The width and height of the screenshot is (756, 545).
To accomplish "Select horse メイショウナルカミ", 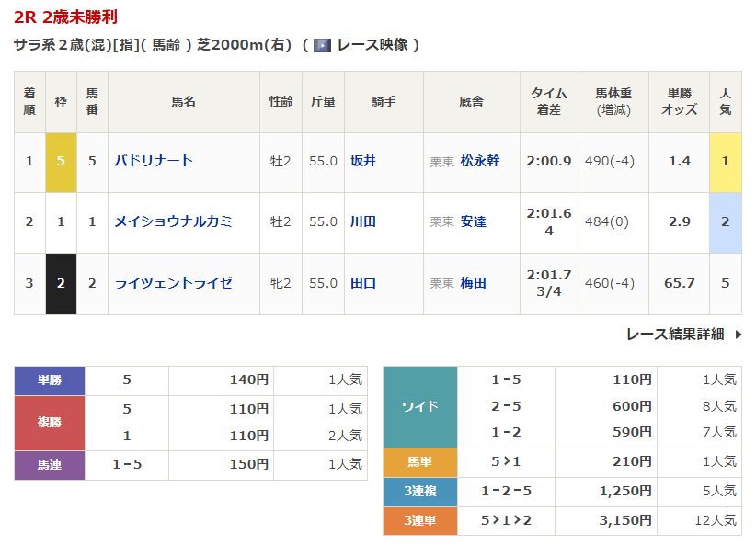I will [x=173, y=221].
